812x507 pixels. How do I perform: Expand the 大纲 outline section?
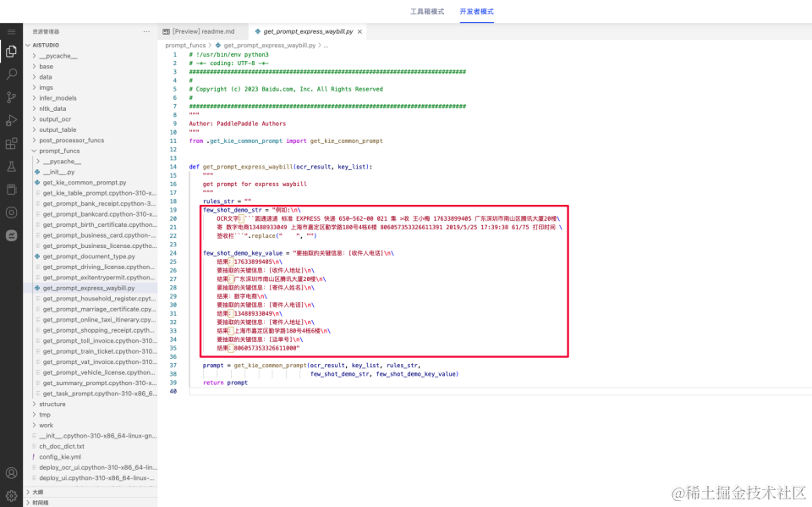click(37, 492)
